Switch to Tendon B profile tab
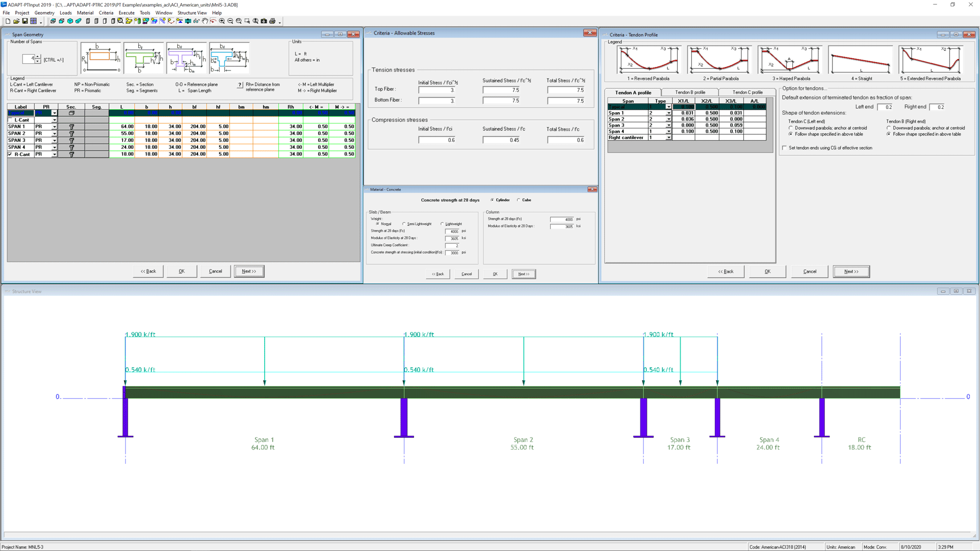This screenshot has height=551, width=980. pyautogui.click(x=690, y=92)
